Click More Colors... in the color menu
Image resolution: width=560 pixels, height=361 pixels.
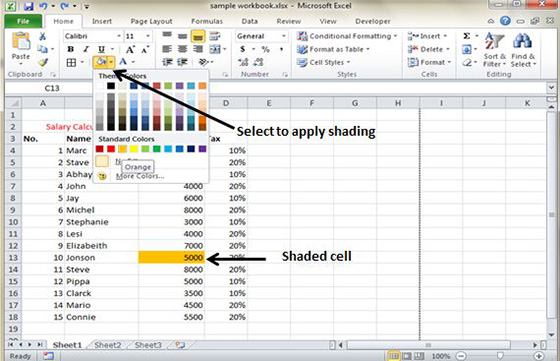(140, 176)
